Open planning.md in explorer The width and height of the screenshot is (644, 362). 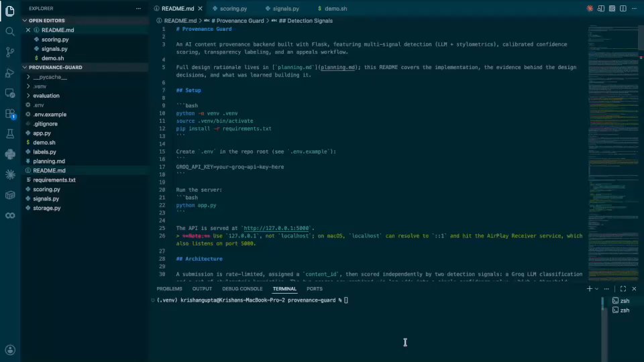[49, 162]
